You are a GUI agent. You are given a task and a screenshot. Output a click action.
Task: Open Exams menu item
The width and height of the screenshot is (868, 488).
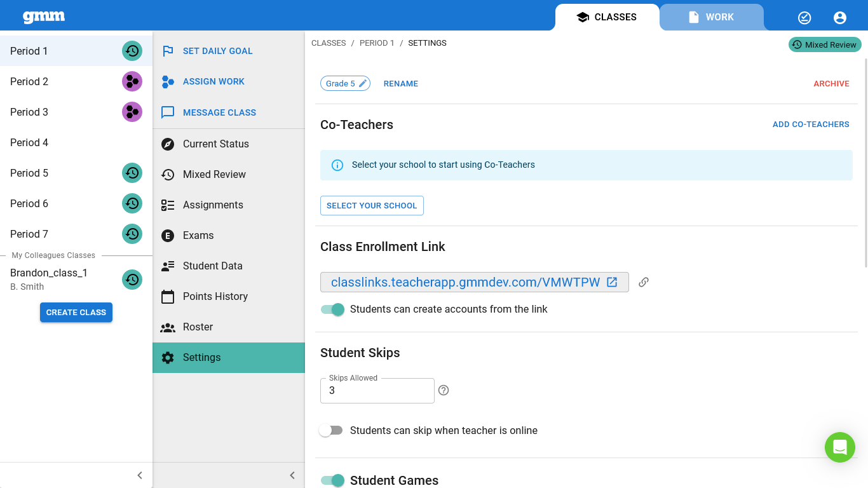[229, 235]
